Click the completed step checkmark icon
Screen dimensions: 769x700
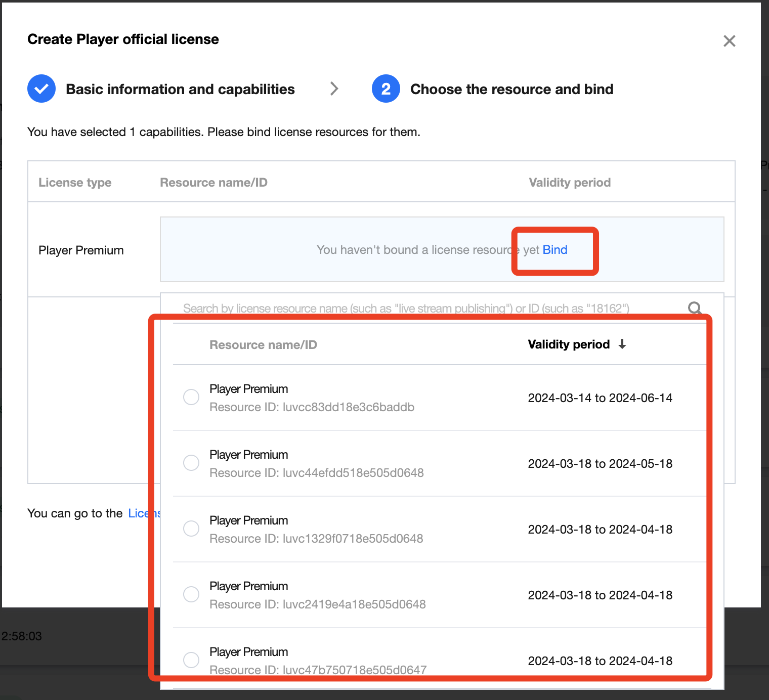(41, 89)
